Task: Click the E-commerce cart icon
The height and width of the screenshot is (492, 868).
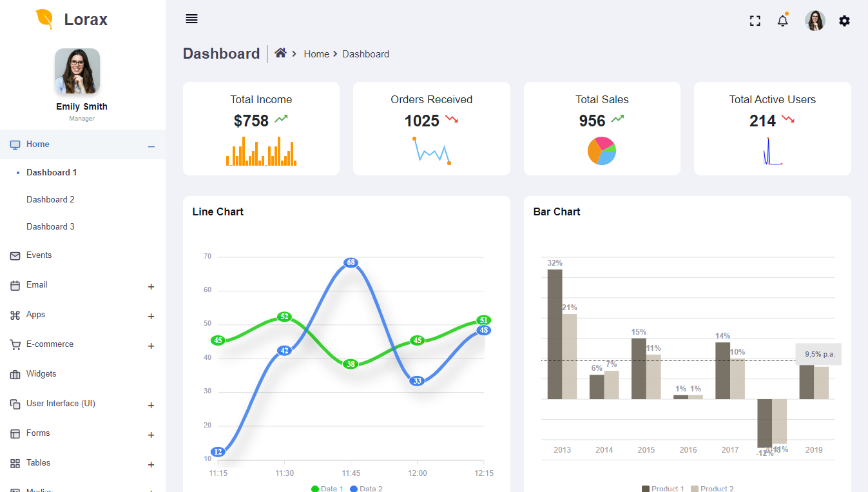Action: [15, 345]
